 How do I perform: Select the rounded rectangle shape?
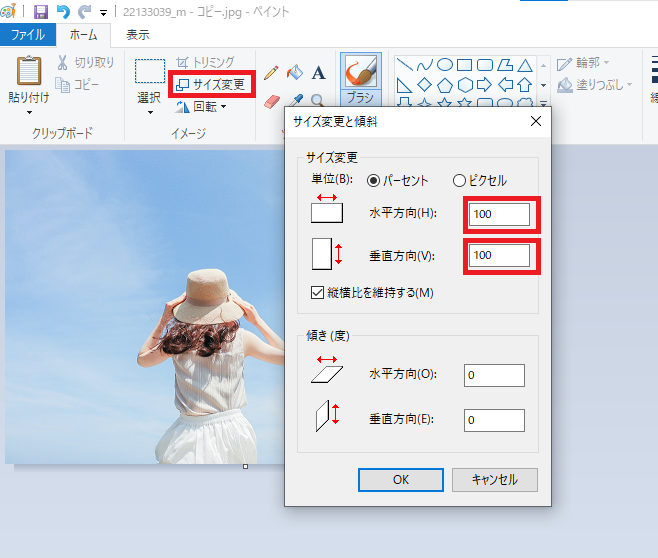[485, 65]
